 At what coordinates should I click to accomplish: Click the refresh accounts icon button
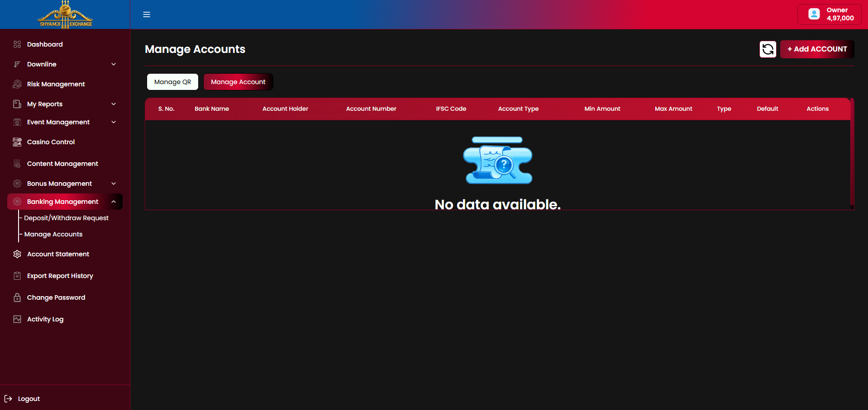(x=768, y=49)
